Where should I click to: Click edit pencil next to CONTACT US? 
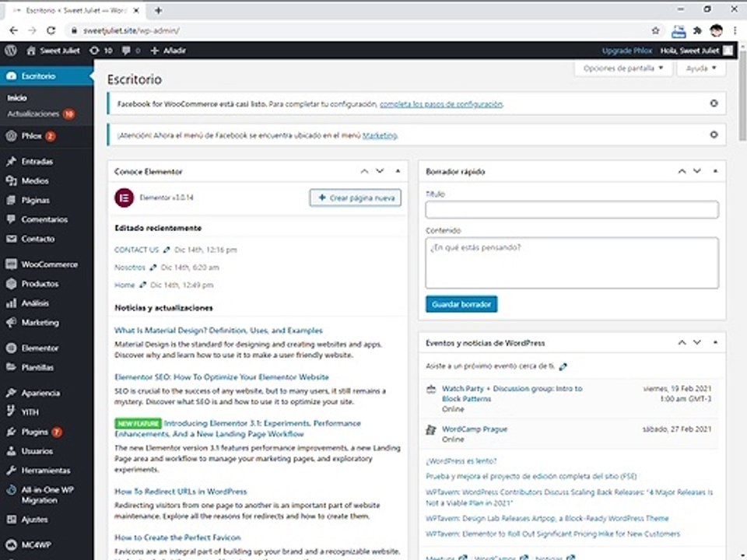click(x=167, y=250)
